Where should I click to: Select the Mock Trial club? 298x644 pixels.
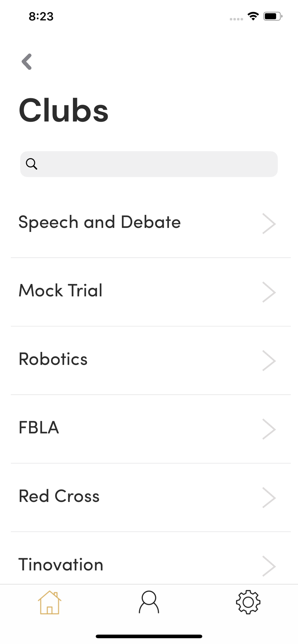[61, 290]
